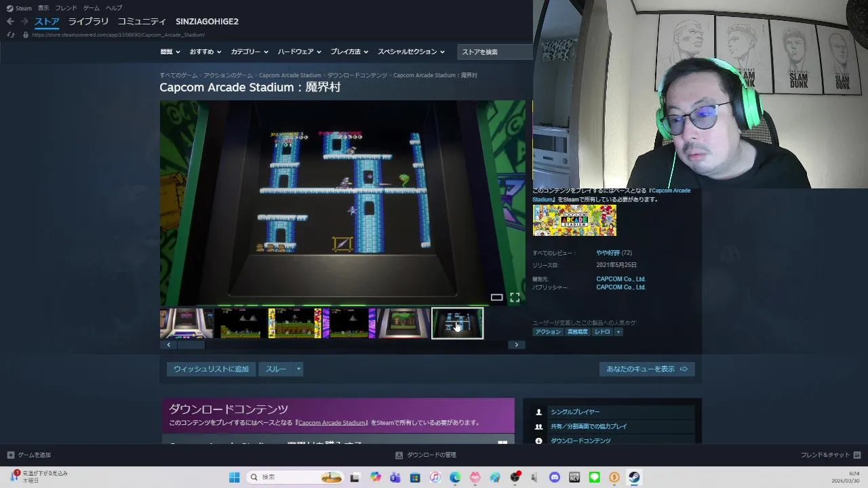Expand the カテゴリー dropdown

tap(250, 52)
